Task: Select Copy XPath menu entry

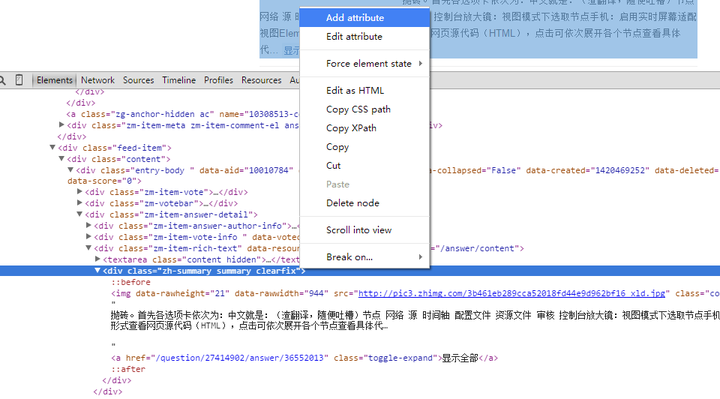Action: pyautogui.click(x=365, y=129)
